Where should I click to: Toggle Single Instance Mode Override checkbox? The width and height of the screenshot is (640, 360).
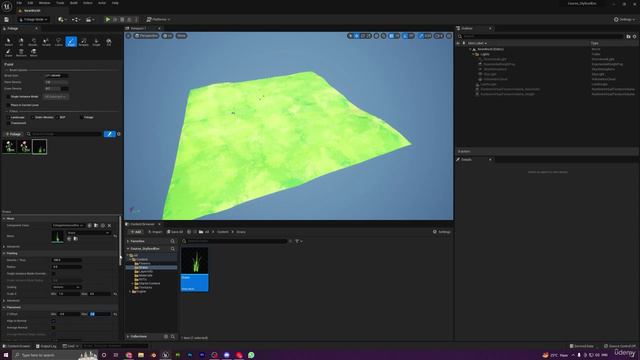[53, 273]
